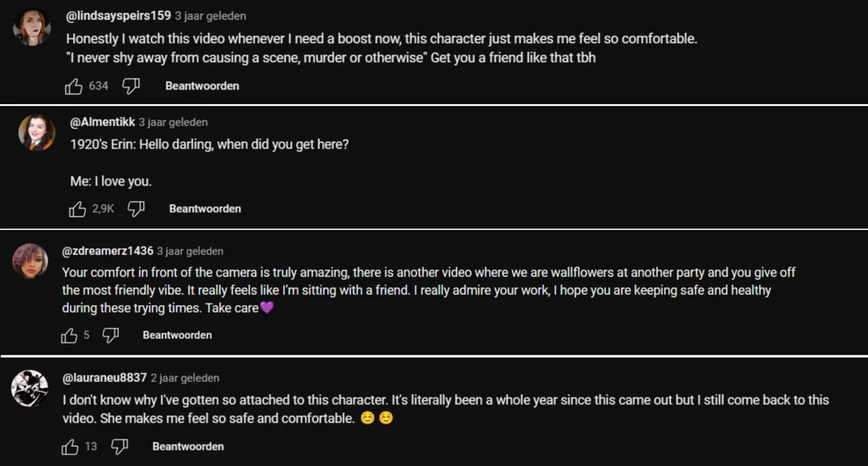Reply to @lindsayspeirs159 via Beantwoorden
This screenshot has width=868, height=466.
pos(202,86)
